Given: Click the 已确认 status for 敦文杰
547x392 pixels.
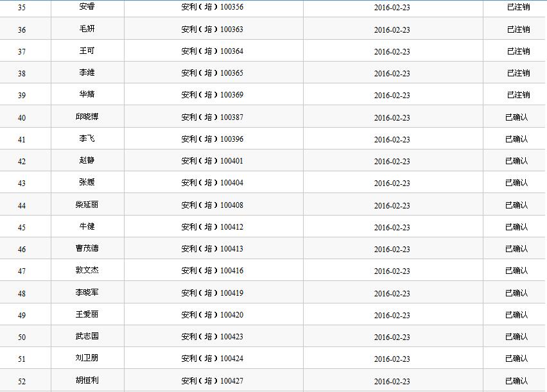Looking at the screenshot, I should [x=516, y=271].
